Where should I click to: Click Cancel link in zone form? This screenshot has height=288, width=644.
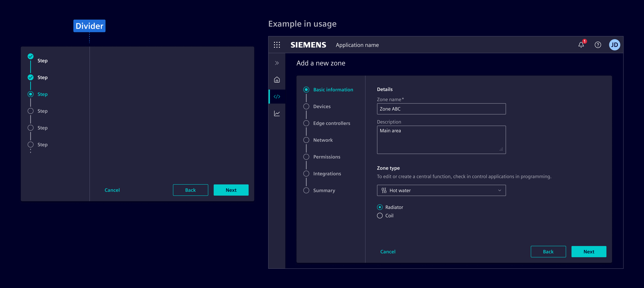tap(388, 252)
